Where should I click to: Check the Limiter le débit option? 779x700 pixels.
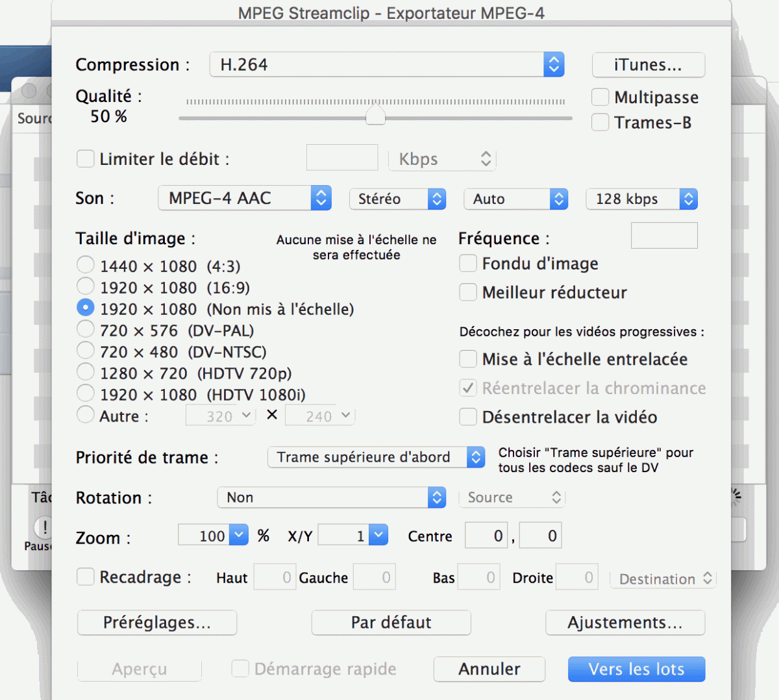pyautogui.click(x=85, y=159)
